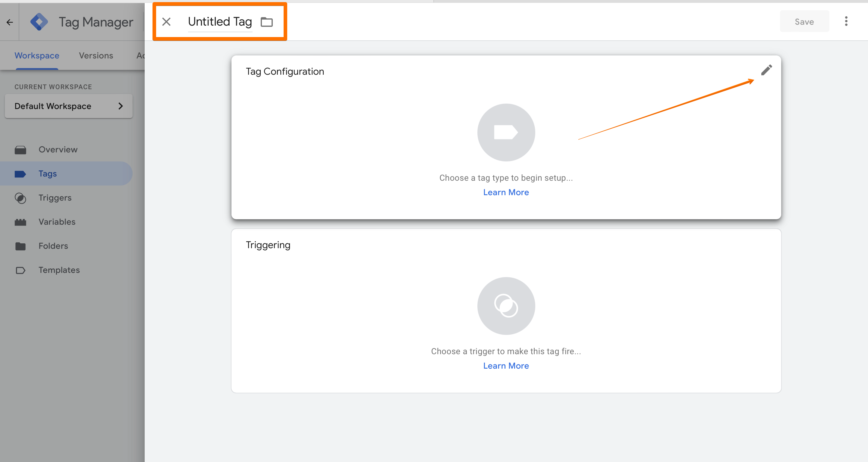
Task: Click Learn More under Triggering
Action: (x=506, y=366)
